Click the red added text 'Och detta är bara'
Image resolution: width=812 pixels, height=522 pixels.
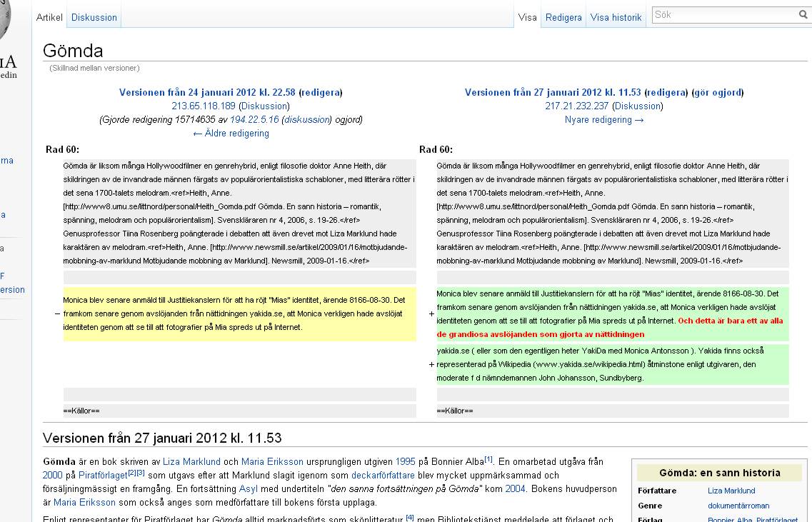click(610, 327)
